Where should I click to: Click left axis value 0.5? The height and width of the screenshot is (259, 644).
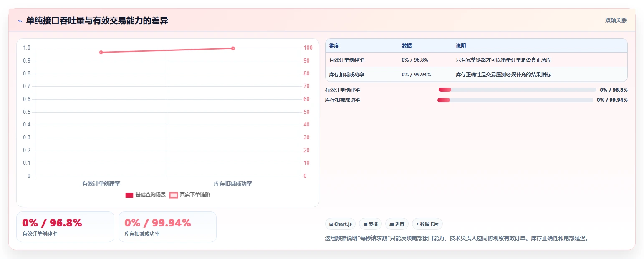pos(27,112)
